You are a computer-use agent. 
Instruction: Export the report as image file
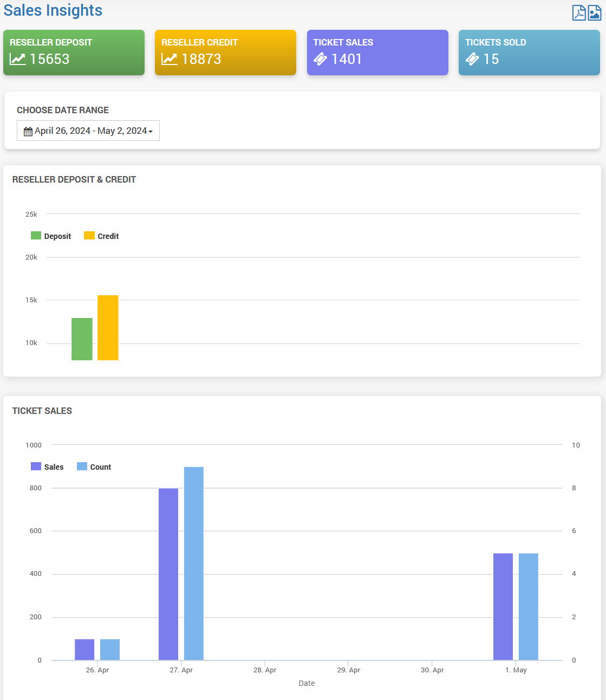(594, 12)
